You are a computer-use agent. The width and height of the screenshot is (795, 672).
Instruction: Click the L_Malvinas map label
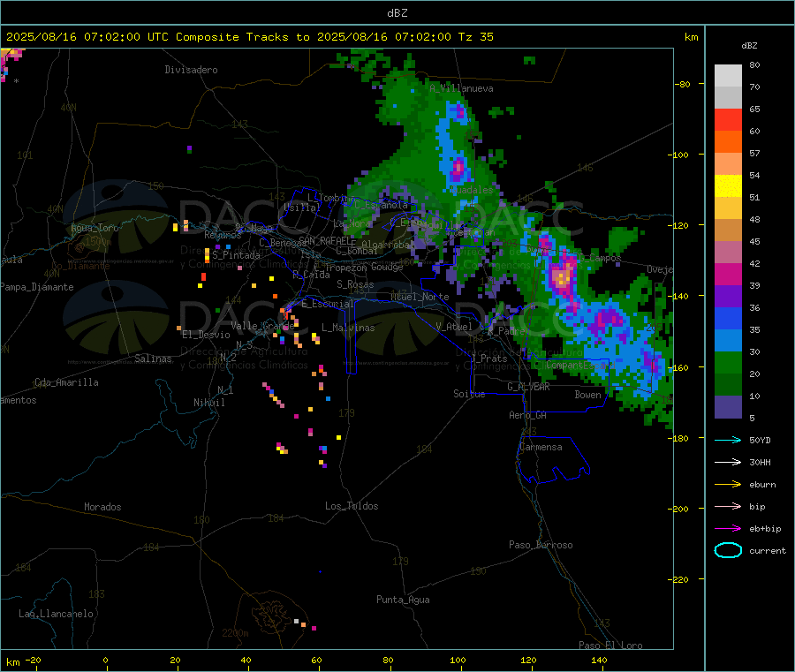(348, 328)
